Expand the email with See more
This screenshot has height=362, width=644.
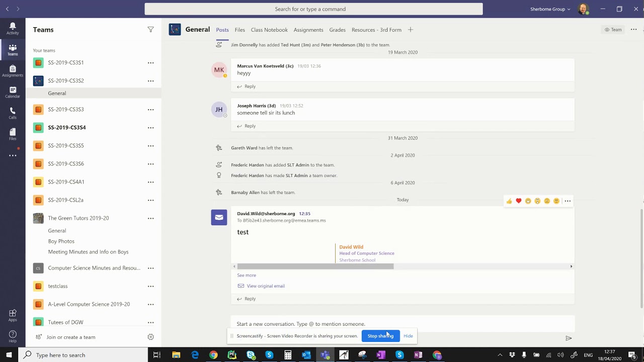pos(247,275)
